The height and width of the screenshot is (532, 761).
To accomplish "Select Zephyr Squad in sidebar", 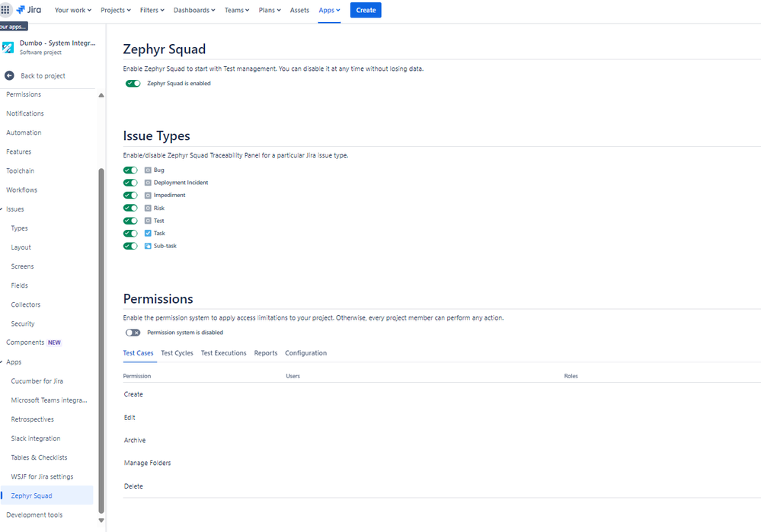I will pyautogui.click(x=46, y=495).
